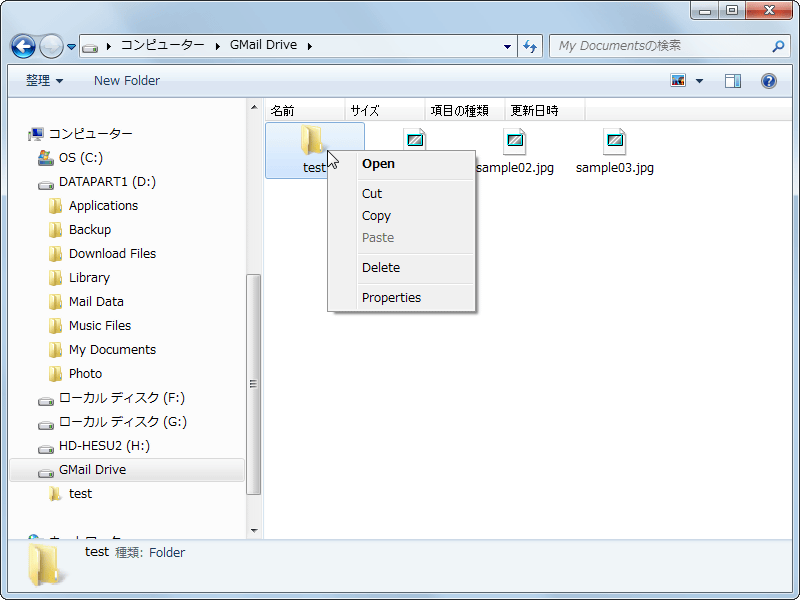Select OS (C:) drive in navigation tree
Image resolution: width=800 pixels, height=600 pixels.
coord(81,158)
